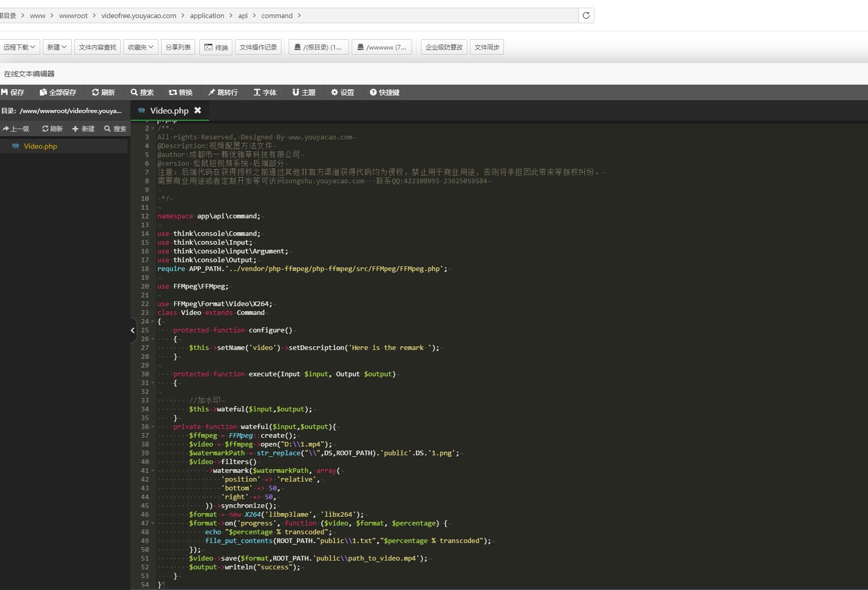Navigate to application in the breadcrumb
Viewport: 868px width, 590px height.
pyautogui.click(x=207, y=15)
